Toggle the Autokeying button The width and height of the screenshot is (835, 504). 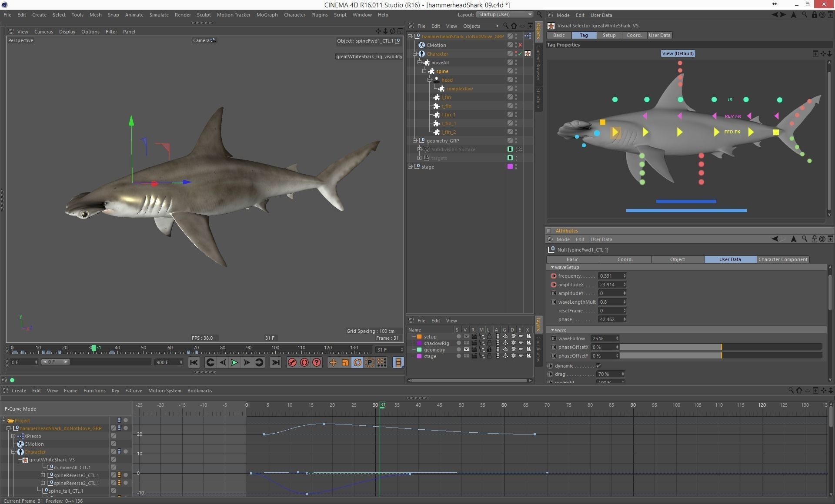304,362
